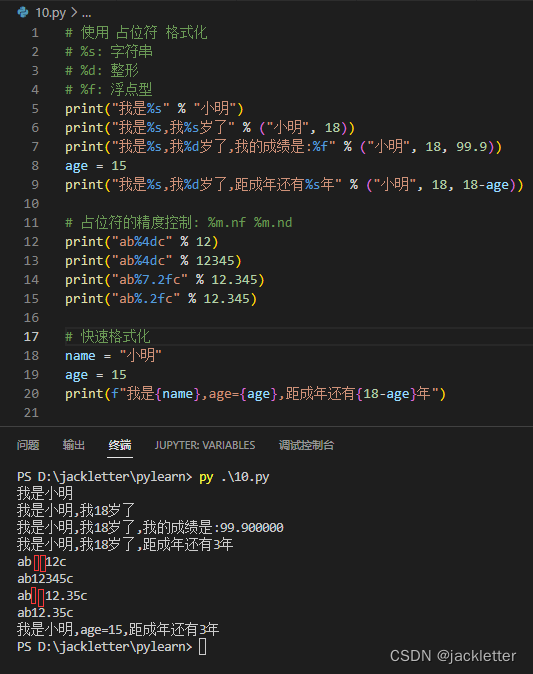The width and height of the screenshot is (533, 674).
Task: Click the line 7 print containing 99.9
Action: pos(283,147)
